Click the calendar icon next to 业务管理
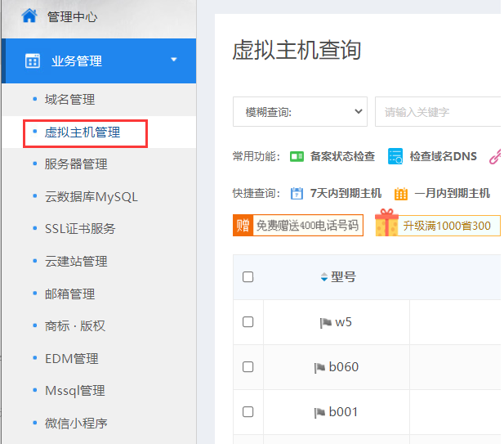 tap(33, 61)
